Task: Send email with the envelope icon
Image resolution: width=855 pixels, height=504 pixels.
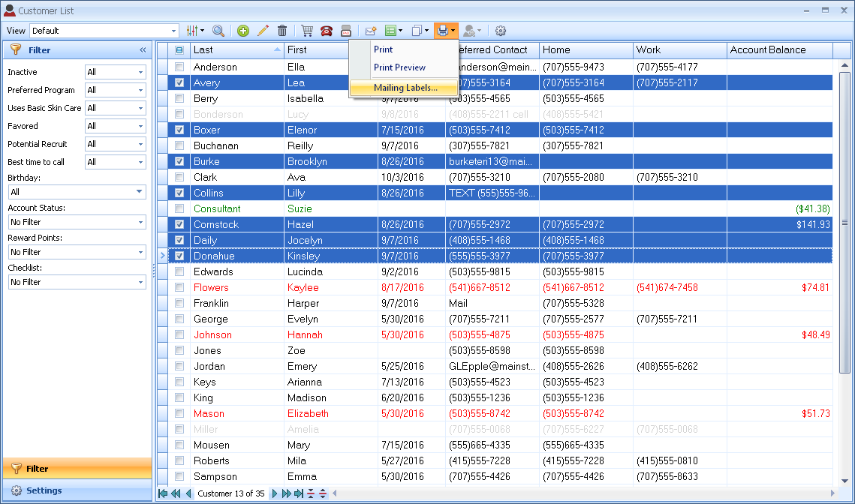Action: click(371, 31)
